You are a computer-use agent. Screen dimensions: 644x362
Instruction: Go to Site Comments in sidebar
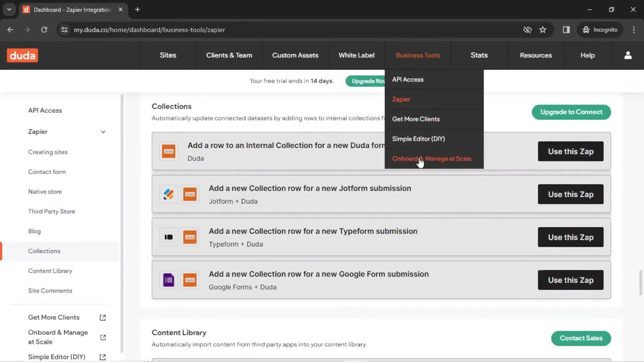point(50,291)
